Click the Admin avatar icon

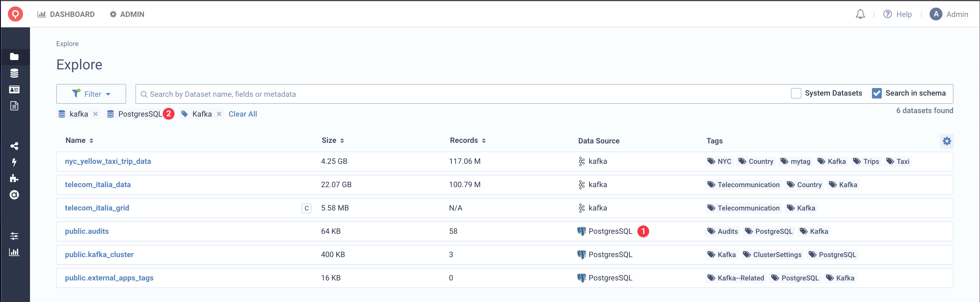(935, 14)
